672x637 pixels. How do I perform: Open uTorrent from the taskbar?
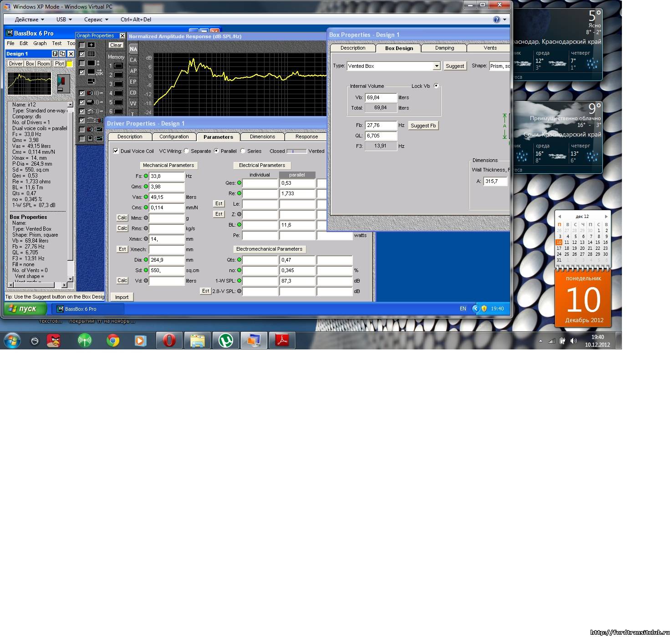[226, 340]
